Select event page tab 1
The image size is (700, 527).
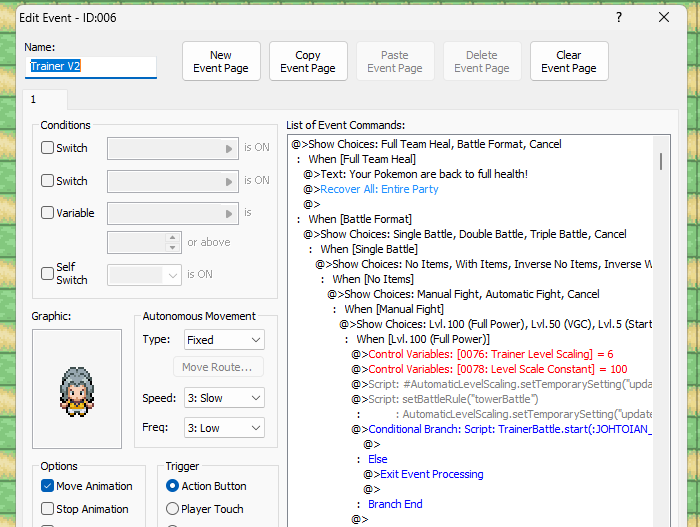click(x=33, y=100)
